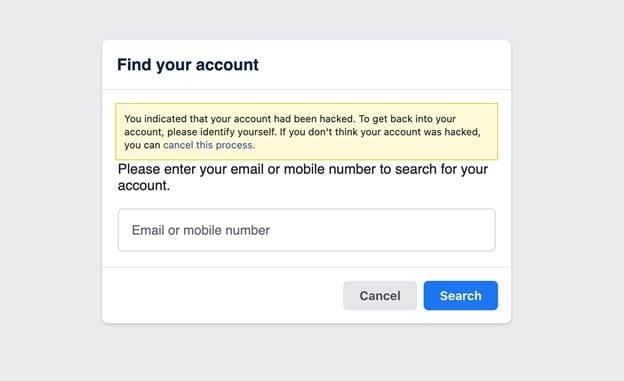Dismiss the Find your account dialog via Cancel
The image size is (624, 381).
[380, 295]
